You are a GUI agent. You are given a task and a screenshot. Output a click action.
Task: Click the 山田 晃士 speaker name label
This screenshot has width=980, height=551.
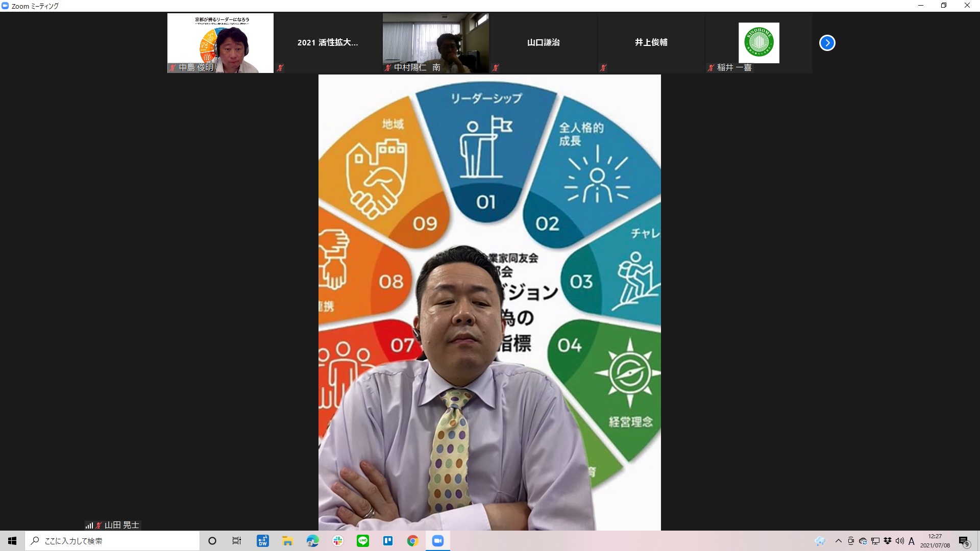coord(121,525)
